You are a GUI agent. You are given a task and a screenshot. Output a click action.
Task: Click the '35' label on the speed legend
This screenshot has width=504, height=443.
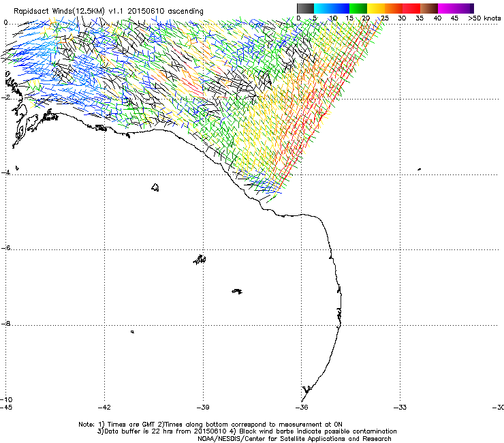[x=420, y=18]
